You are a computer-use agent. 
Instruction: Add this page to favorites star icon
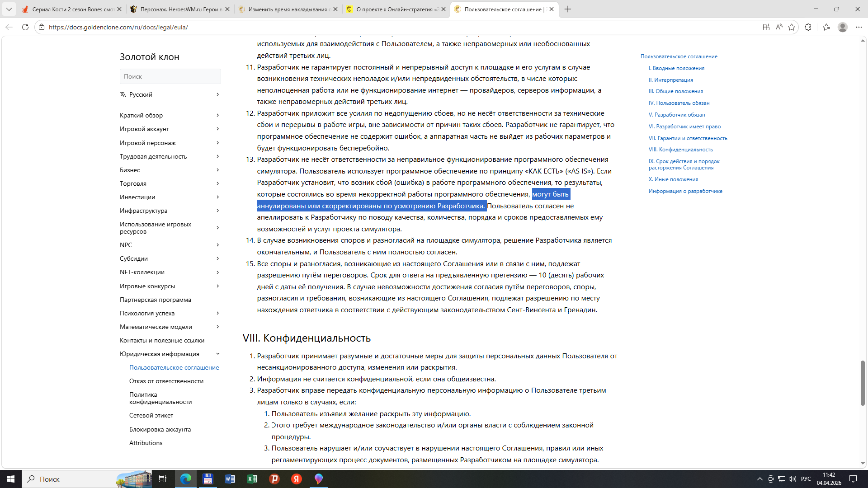pyautogui.click(x=791, y=27)
